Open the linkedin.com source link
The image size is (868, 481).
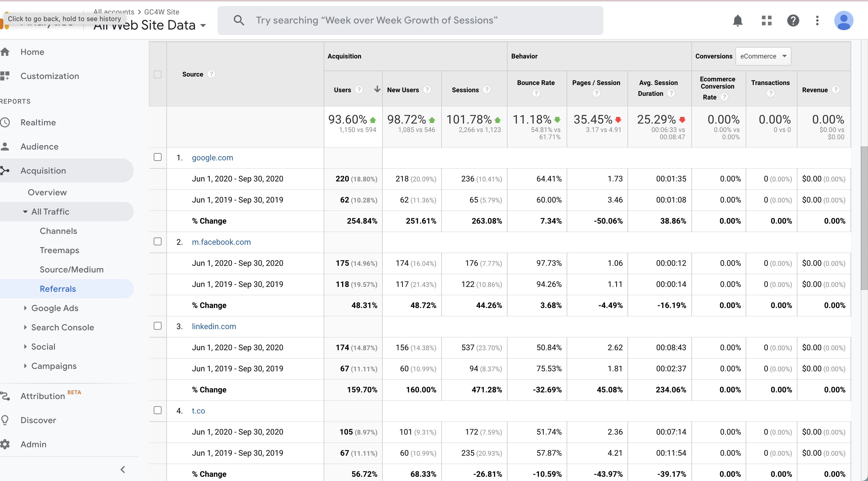(214, 326)
